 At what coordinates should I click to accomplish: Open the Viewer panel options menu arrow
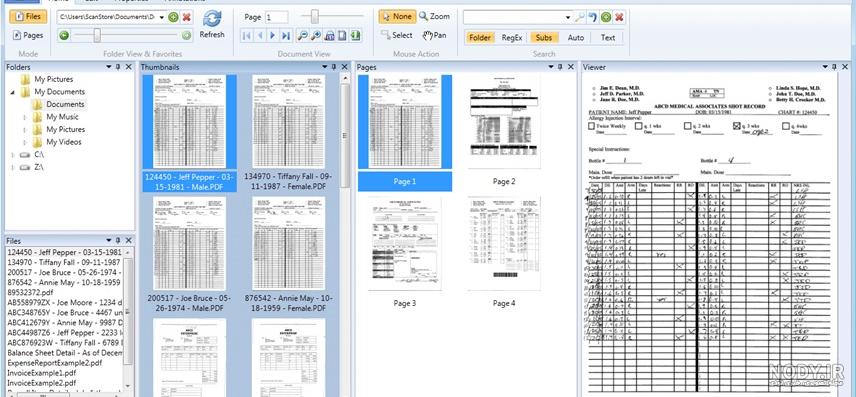point(825,67)
